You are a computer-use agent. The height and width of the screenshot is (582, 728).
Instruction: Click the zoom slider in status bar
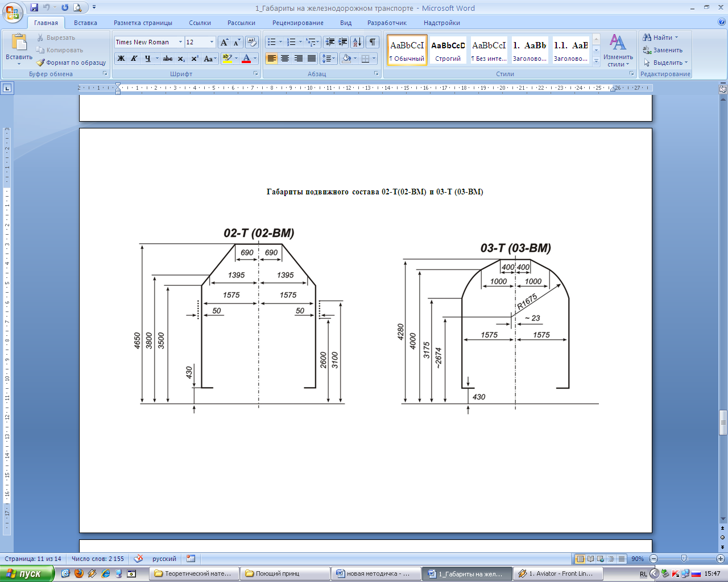[684, 559]
